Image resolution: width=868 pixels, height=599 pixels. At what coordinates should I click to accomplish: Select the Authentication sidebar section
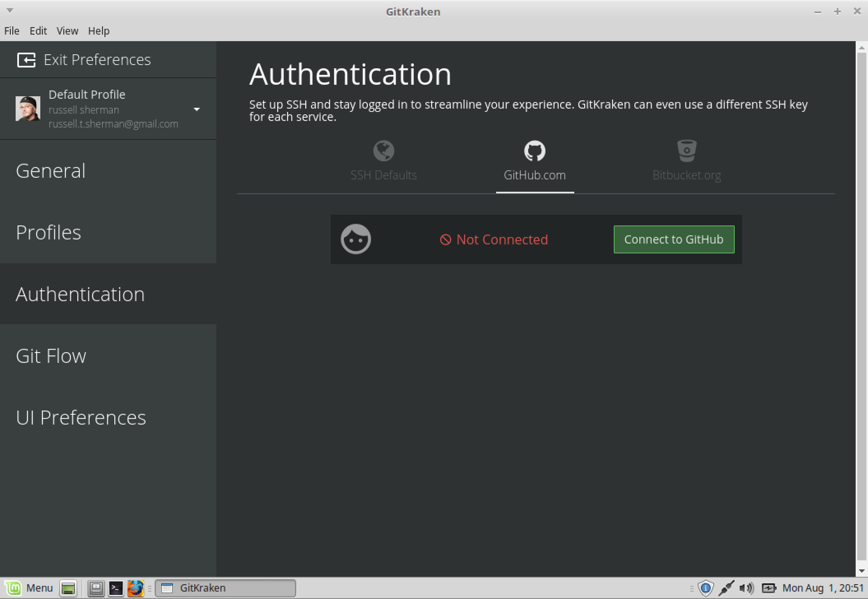[x=108, y=294]
